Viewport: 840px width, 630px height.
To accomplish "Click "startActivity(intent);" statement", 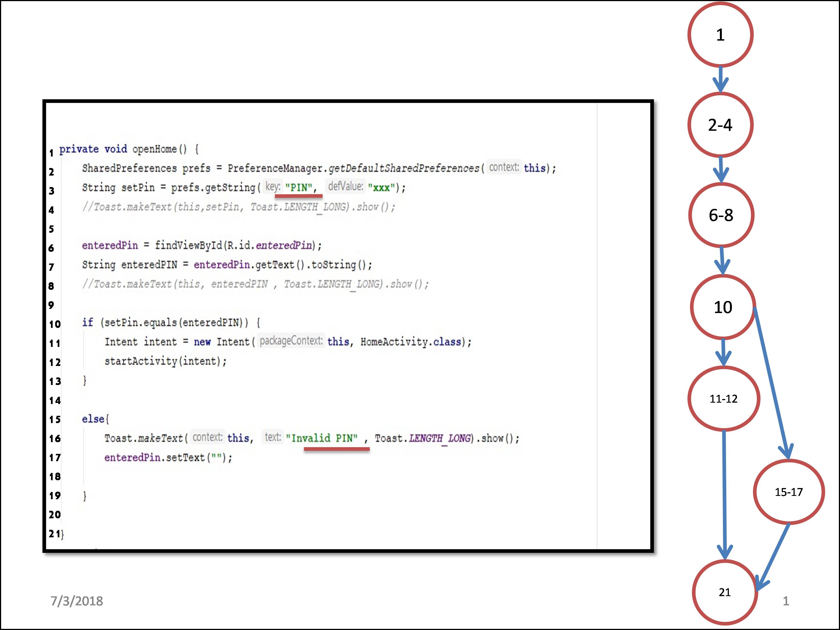I will coord(165,361).
